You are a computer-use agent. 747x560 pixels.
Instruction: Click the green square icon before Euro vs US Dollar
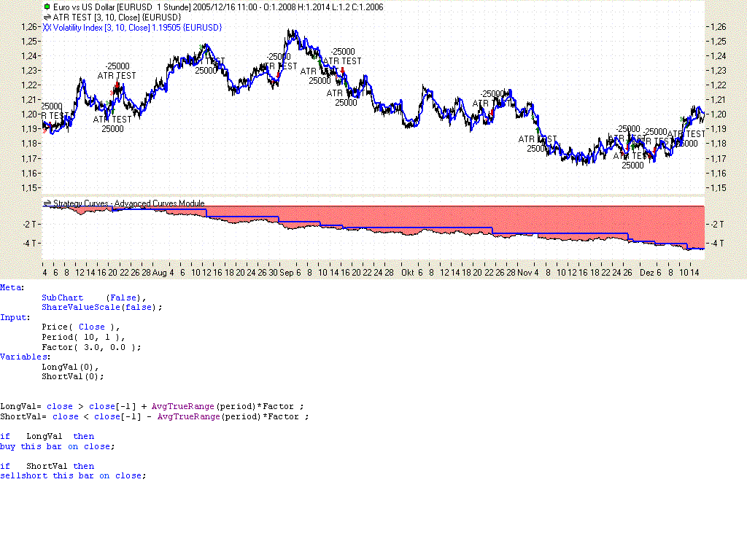(x=47, y=7)
